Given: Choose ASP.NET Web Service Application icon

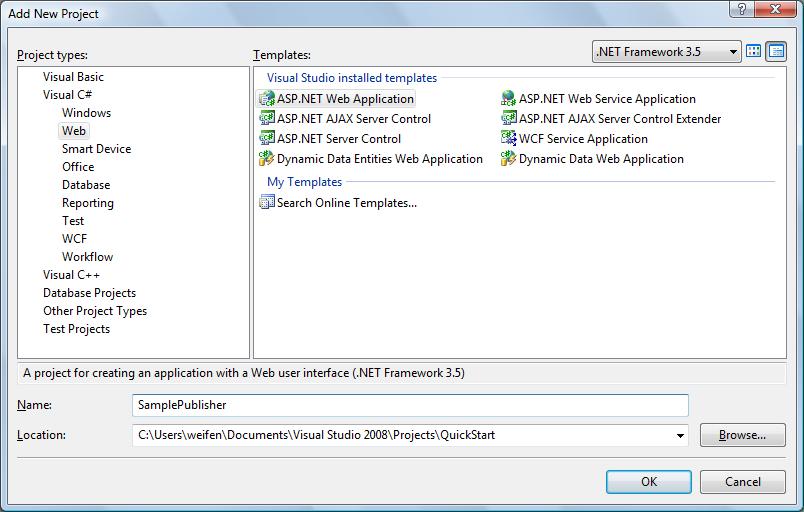Looking at the screenshot, I should pos(509,99).
